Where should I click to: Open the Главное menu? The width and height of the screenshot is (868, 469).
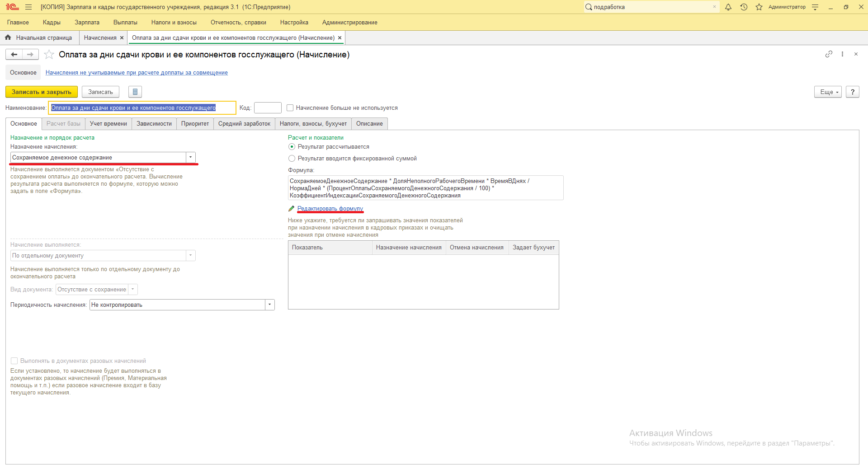point(18,22)
